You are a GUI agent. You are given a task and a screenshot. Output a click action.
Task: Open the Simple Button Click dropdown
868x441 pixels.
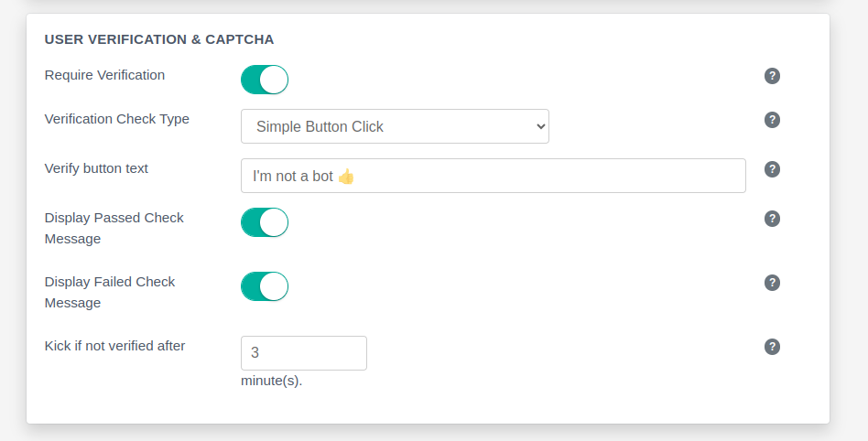395,126
